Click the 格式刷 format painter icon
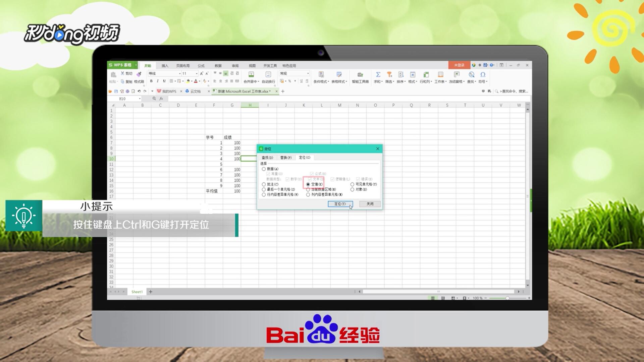This screenshot has height=362, width=644. click(x=139, y=74)
